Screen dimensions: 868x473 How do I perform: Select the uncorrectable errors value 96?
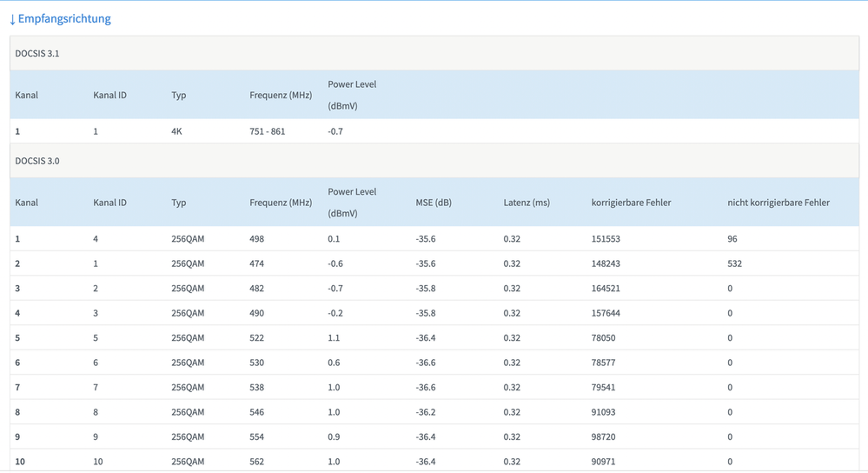pyautogui.click(x=732, y=238)
